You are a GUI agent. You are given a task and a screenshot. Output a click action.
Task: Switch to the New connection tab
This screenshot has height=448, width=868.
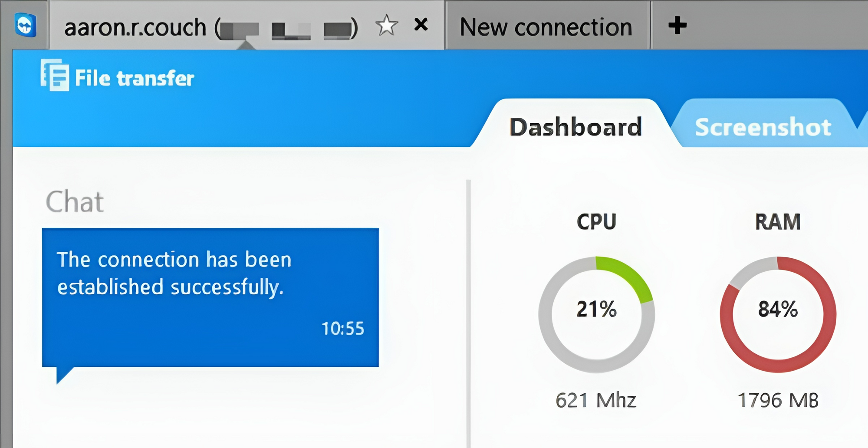coord(546,27)
